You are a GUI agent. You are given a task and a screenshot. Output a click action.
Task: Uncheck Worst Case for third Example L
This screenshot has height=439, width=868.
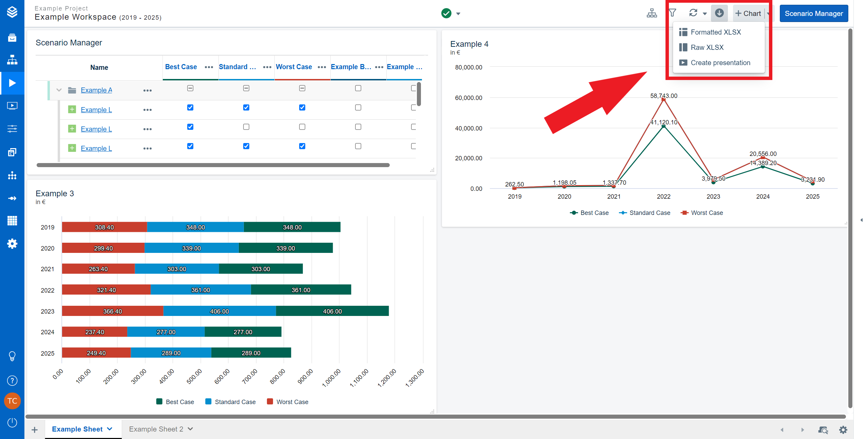point(302,146)
